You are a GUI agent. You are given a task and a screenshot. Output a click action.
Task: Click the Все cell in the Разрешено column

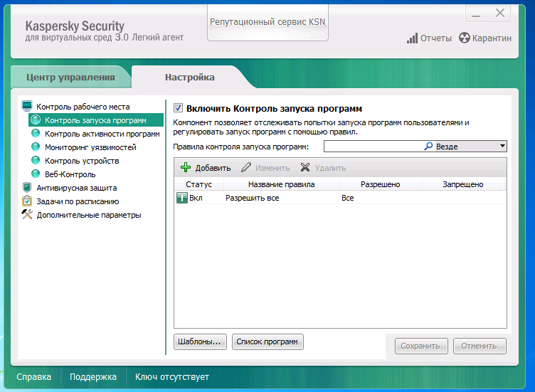pos(347,198)
